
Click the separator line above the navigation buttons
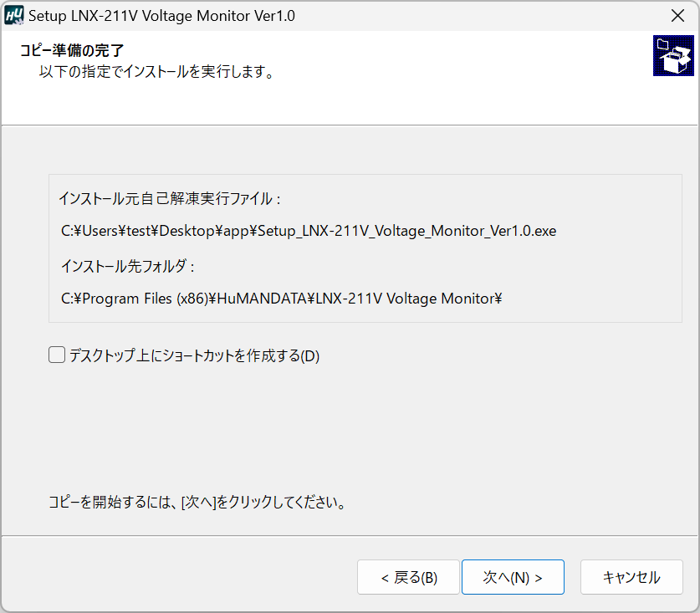pyautogui.click(x=350, y=536)
